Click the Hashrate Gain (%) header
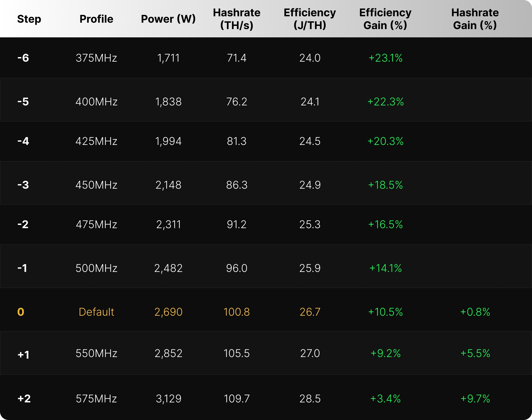 pyautogui.click(x=475, y=19)
